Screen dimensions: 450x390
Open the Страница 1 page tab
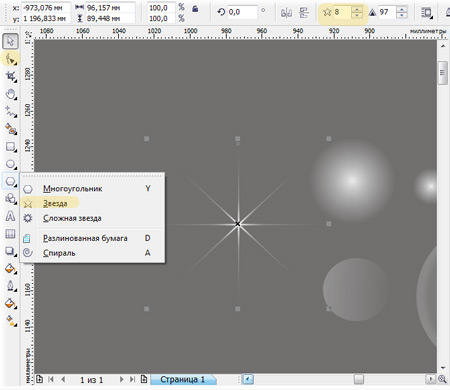(183, 379)
